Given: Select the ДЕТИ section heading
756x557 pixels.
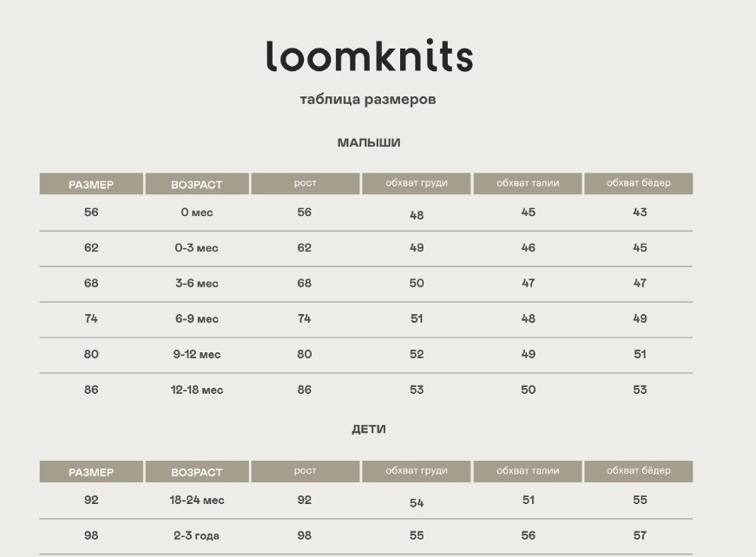Looking at the screenshot, I should (369, 429).
